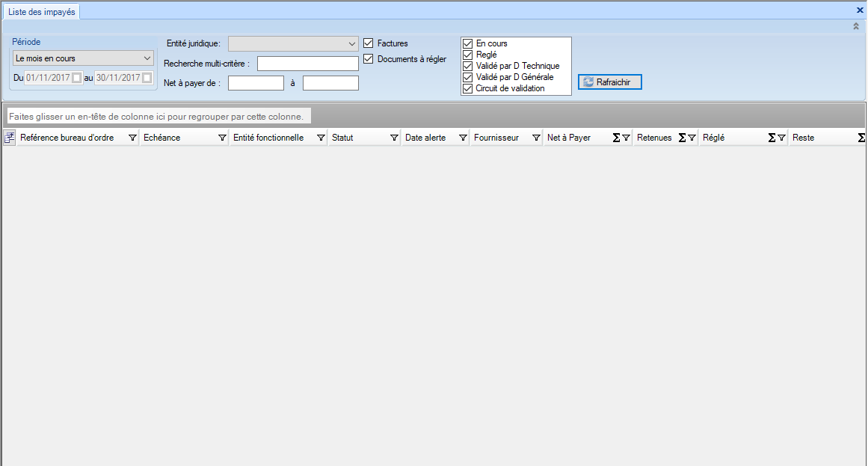Image resolution: width=868 pixels, height=466 pixels.
Task: Collapse the filter panel with double chevron
Action: [856, 26]
